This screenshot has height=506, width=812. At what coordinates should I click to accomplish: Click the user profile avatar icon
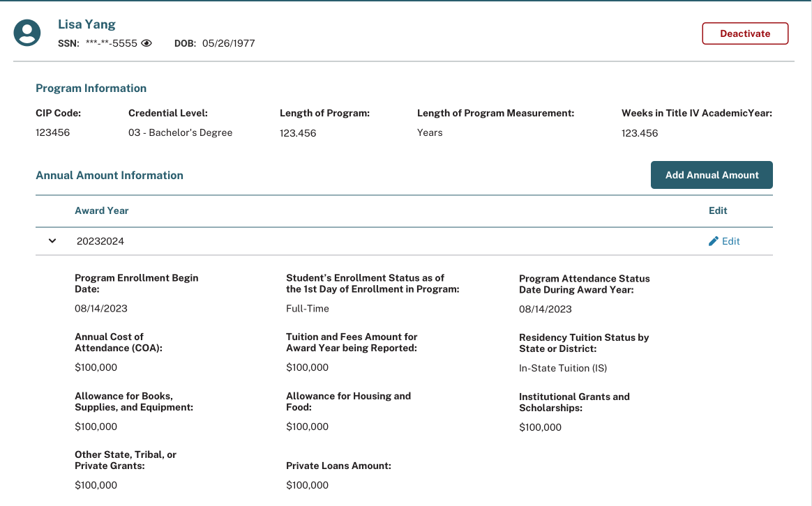point(27,33)
